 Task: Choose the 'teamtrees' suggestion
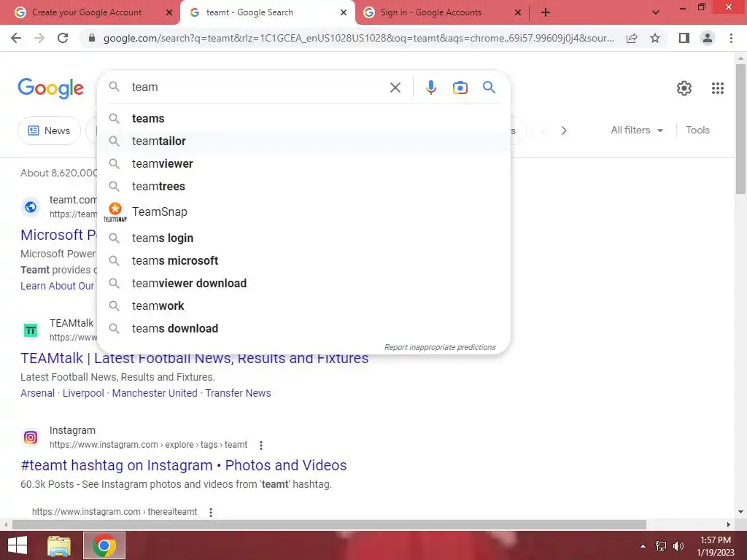303,186
